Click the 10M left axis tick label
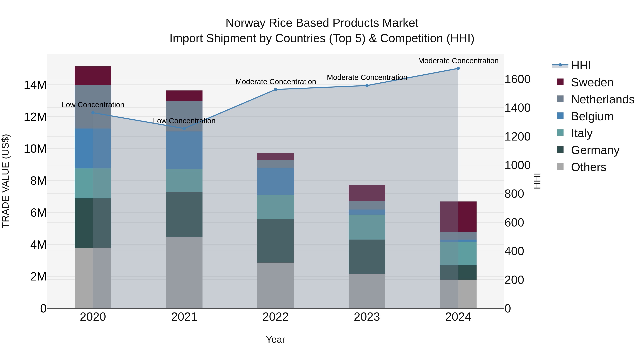 click(x=35, y=149)
